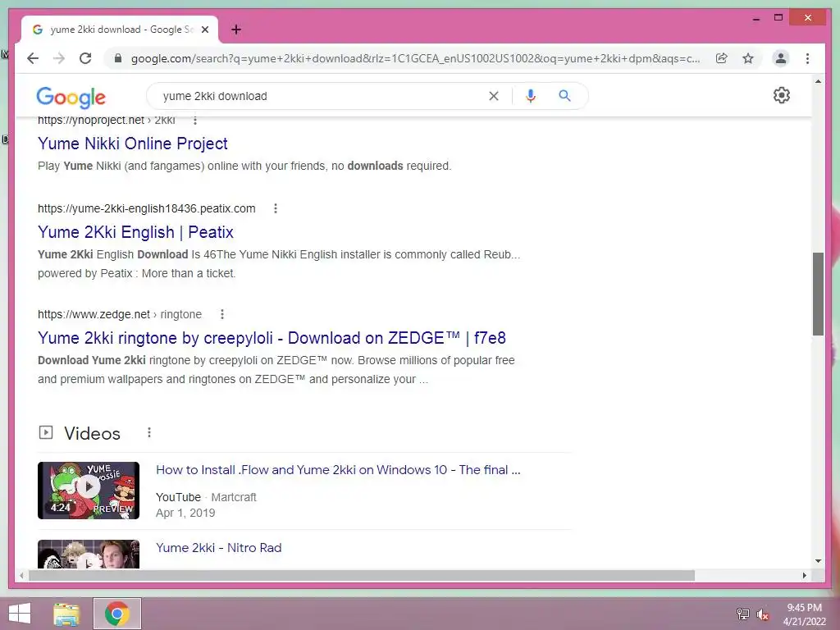
Task: Open the ZEDGE ringtone result
Action: click(x=272, y=338)
